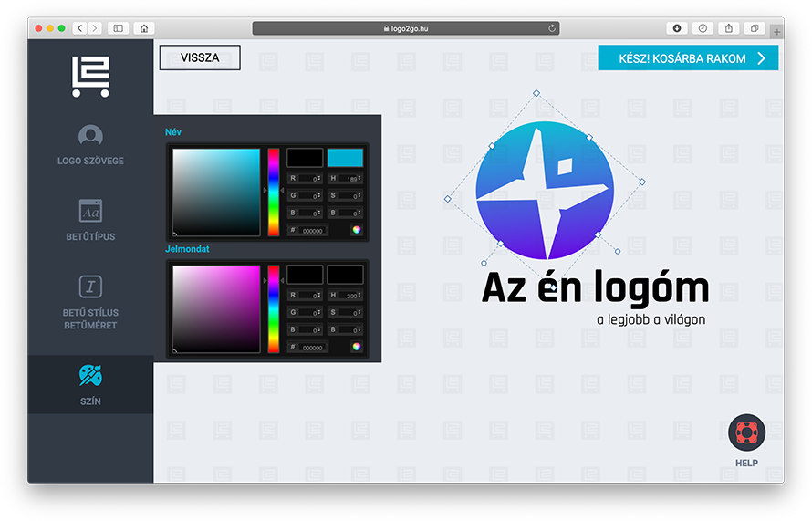Viewport: 812px width, 521px height.
Task: Select the BETŰ STÍLUS BETŰMÉRET menu label
Action: [x=90, y=319]
